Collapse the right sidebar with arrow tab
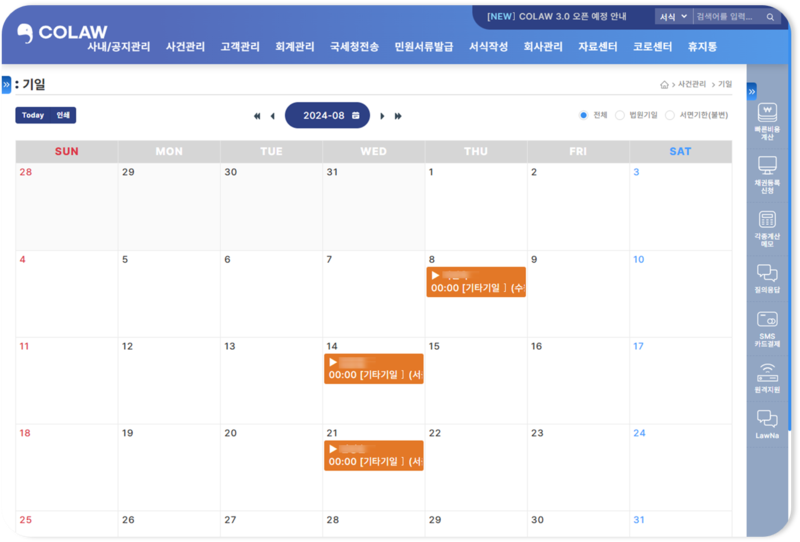Image resolution: width=800 pixels, height=542 pixels. (752, 92)
